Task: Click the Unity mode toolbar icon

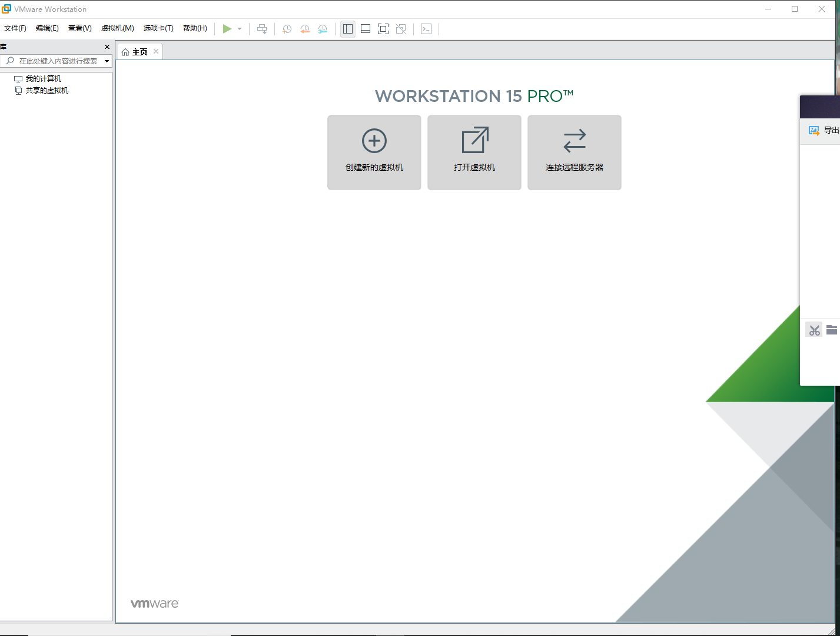Action: pyautogui.click(x=401, y=29)
